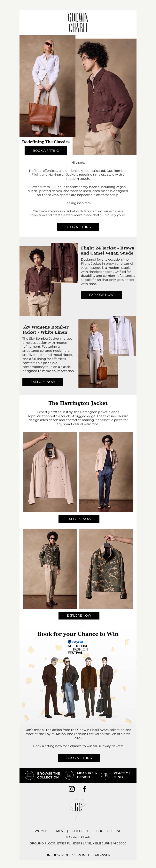Open the Facebook icon link
Screen dimensions: 156x868
[x=84, y=789]
